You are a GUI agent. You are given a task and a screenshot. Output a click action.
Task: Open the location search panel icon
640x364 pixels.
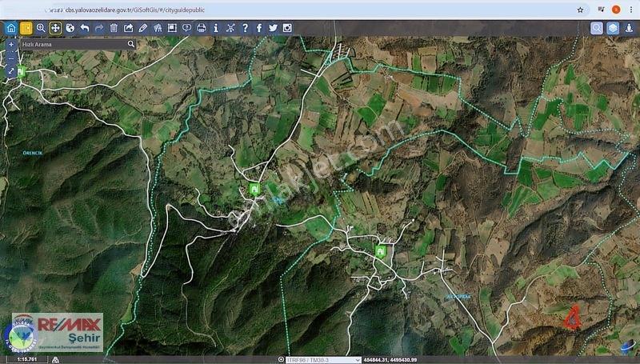[x=597, y=28]
